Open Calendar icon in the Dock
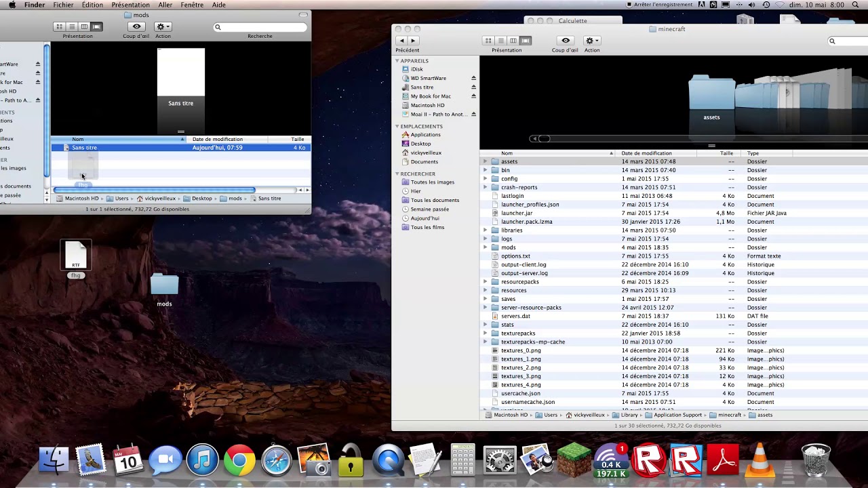This screenshot has width=868, height=488. point(127,461)
